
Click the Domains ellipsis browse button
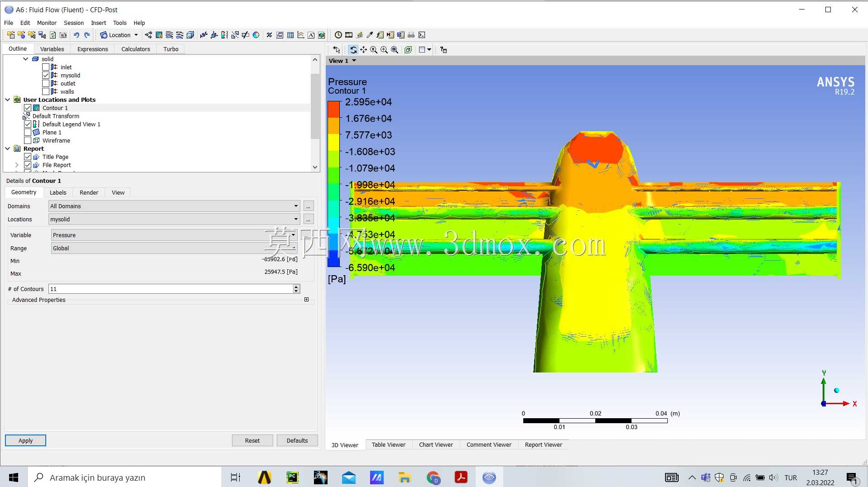coord(309,206)
